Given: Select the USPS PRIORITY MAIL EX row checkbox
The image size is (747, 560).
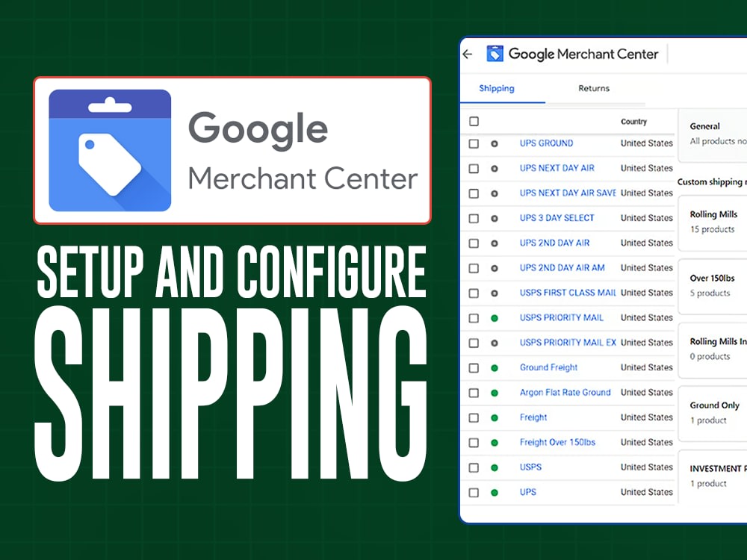Looking at the screenshot, I should pos(474,343).
